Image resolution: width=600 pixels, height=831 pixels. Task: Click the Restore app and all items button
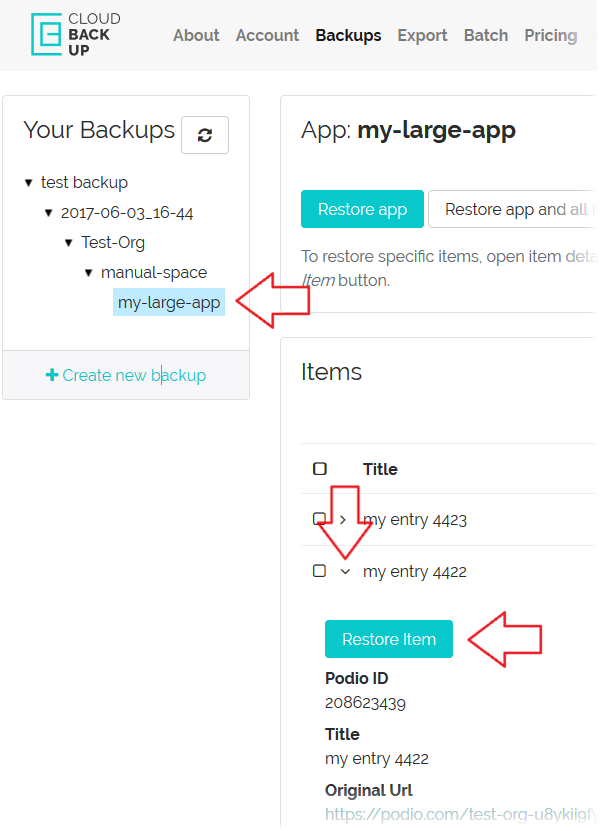pyautogui.click(x=512, y=209)
